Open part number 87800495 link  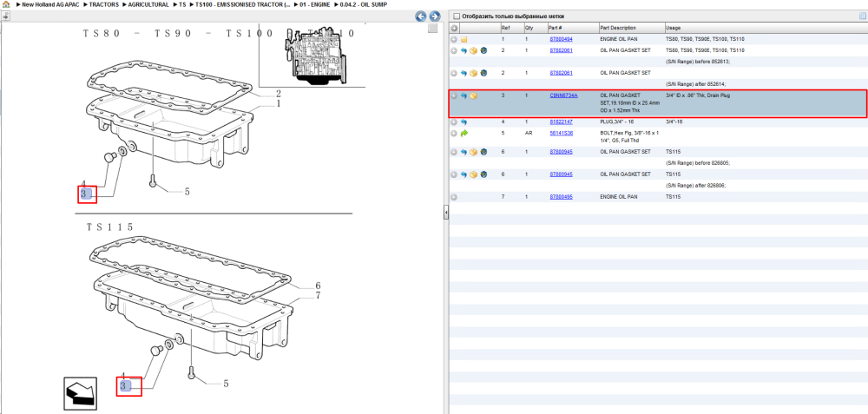click(x=561, y=197)
